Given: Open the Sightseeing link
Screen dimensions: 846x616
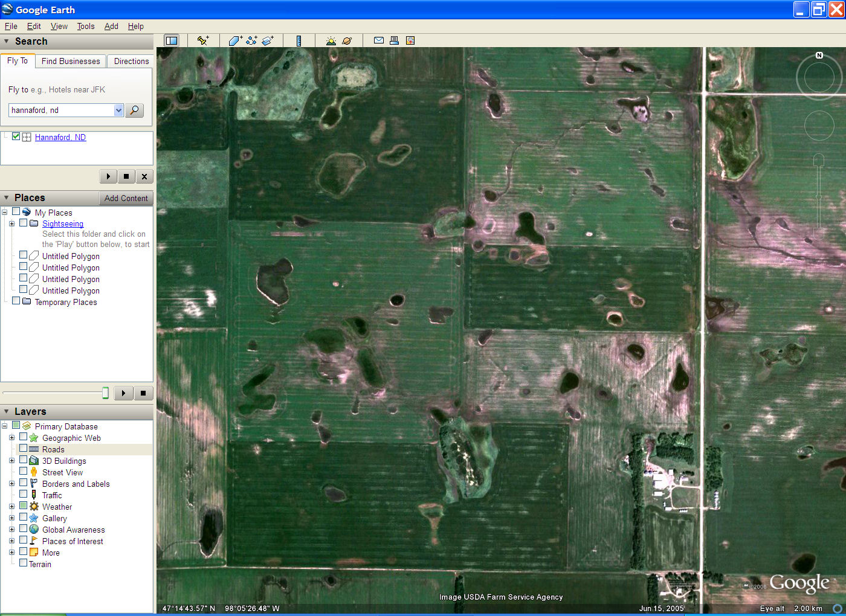Looking at the screenshot, I should pos(63,223).
